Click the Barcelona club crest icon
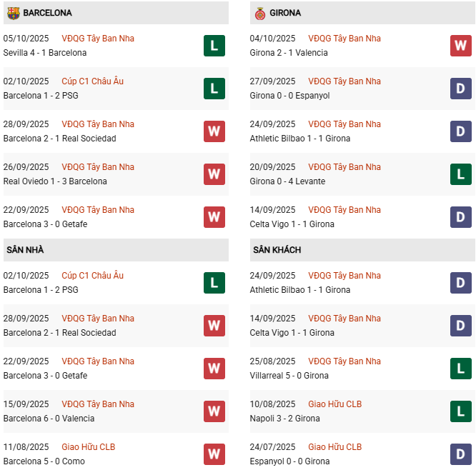This screenshot has width=476, height=470. coord(13,13)
